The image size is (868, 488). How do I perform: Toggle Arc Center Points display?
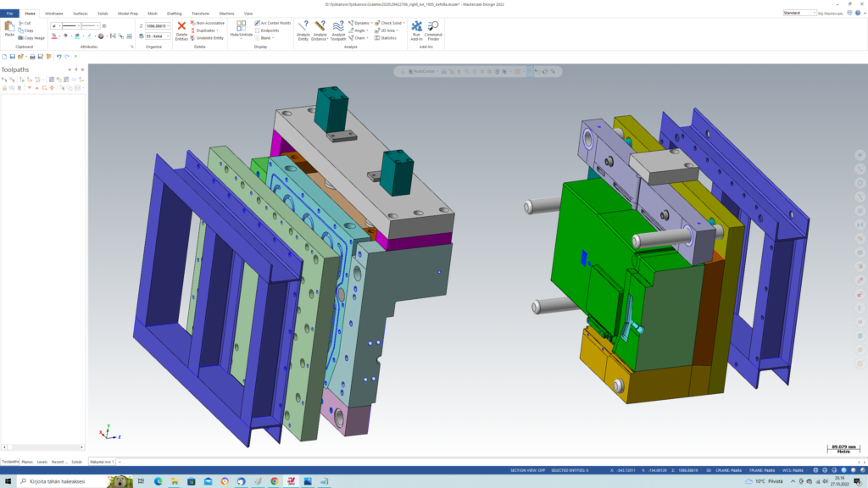pos(273,23)
